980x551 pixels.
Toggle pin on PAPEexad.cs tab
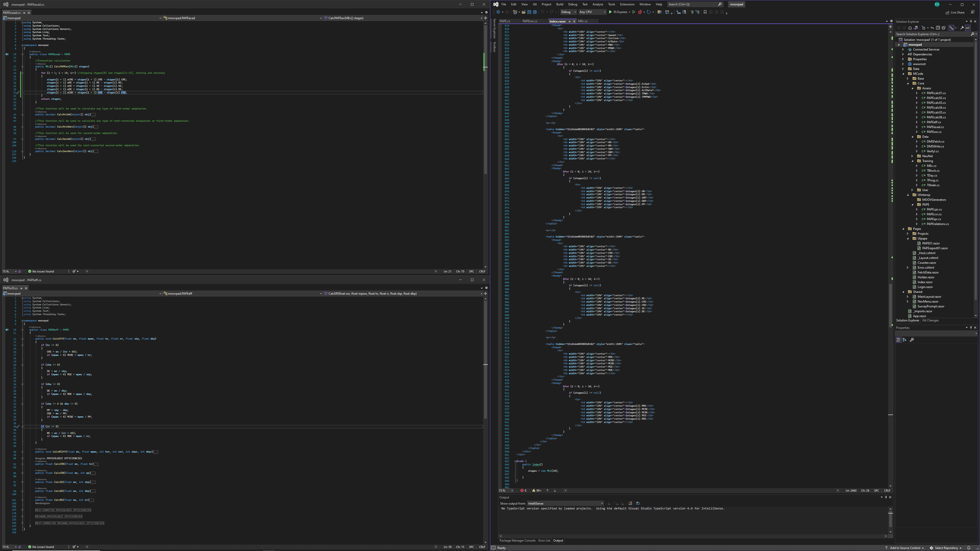click(x=24, y=13)
